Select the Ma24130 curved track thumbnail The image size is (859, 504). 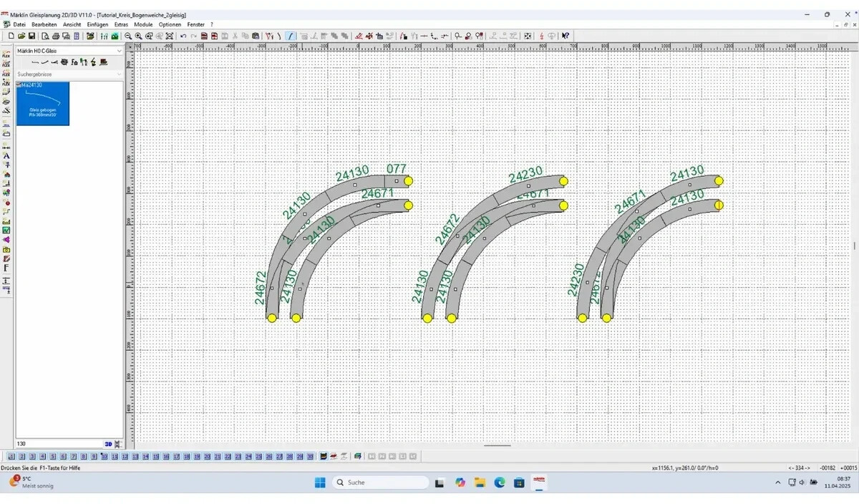point(43,104)
